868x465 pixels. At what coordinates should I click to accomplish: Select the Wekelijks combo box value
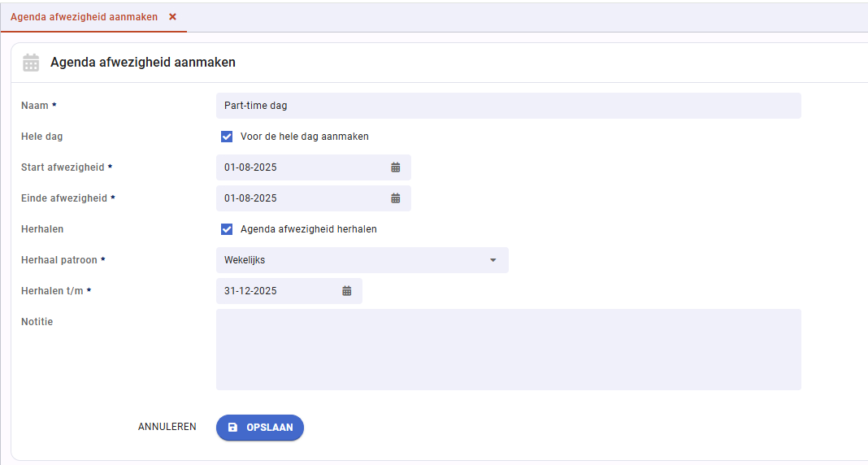(x=362, y=260)
